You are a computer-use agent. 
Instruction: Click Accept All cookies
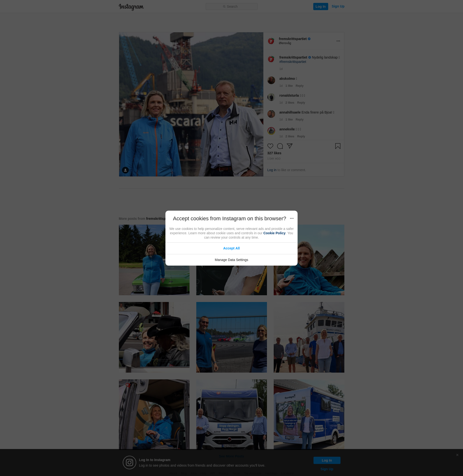231,248
